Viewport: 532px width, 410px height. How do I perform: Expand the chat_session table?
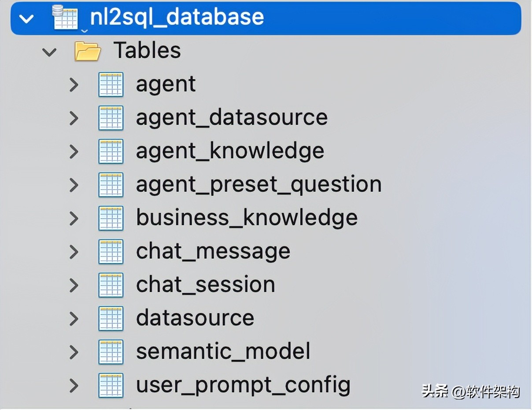pos(74,285)
